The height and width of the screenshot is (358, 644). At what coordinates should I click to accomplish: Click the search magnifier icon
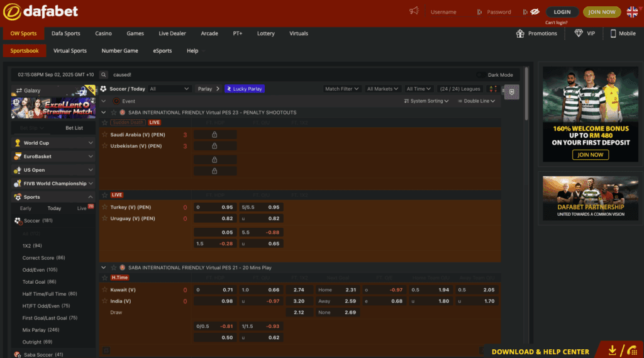click(x=104, y=75)
